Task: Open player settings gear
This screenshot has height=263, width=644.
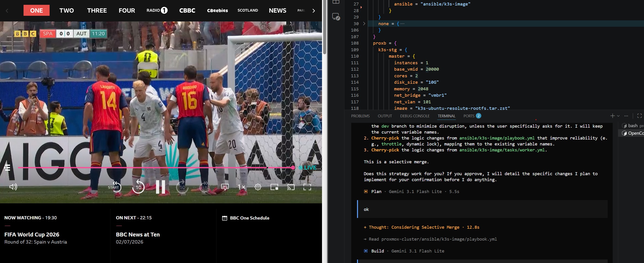Action: coord(258,187)
